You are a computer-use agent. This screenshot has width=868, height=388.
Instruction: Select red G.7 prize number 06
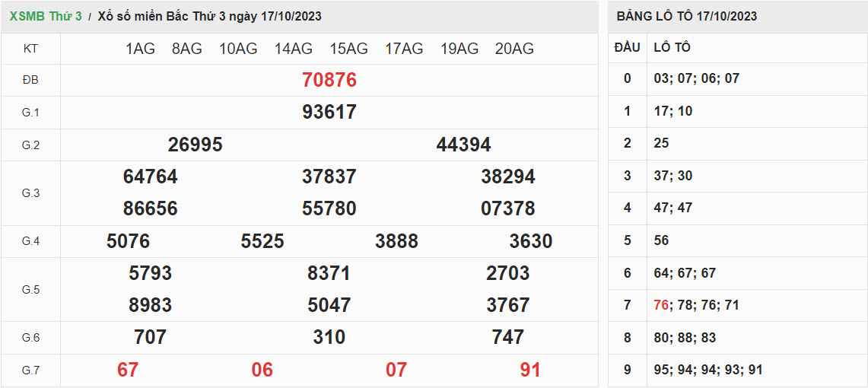click(262, 370)
